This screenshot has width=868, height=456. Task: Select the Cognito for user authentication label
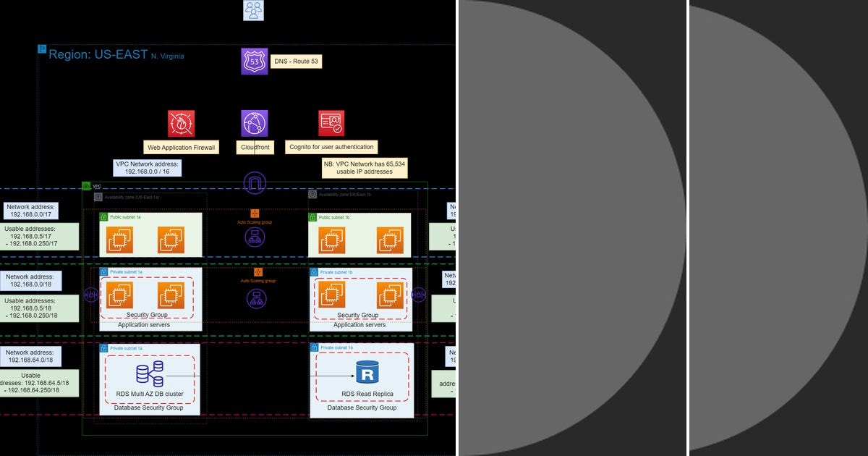(x=331, y=147)
